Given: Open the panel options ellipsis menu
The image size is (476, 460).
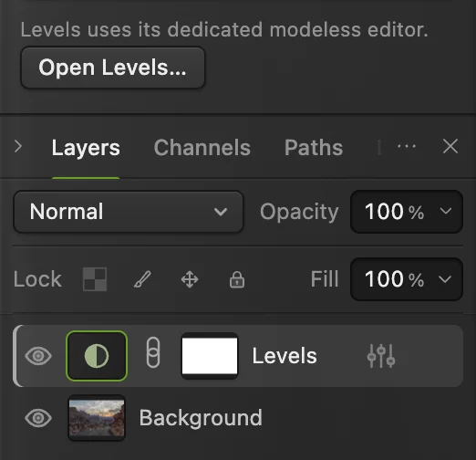Looking at the screenshot, I should [407, 146].
